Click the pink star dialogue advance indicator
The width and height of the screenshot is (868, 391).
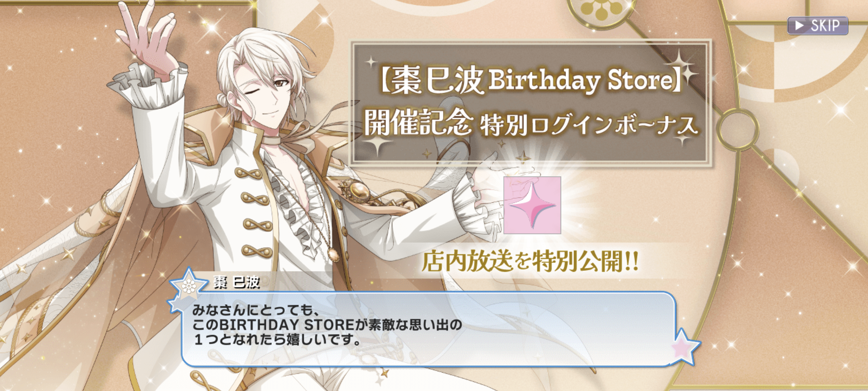(685, 347)
